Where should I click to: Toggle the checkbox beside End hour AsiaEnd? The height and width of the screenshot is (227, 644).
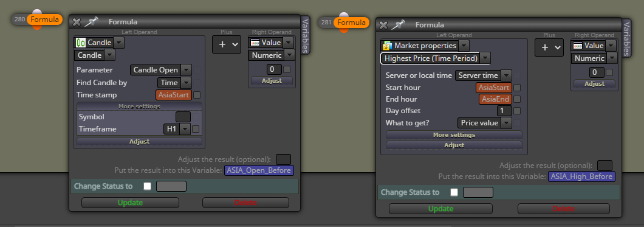pyautogui.click(x=517, y=99)
